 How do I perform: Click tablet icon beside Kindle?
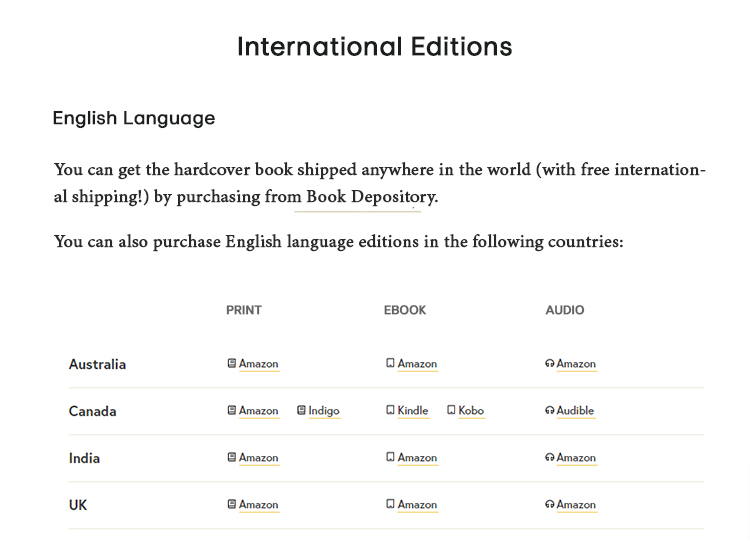pos(390,410)
